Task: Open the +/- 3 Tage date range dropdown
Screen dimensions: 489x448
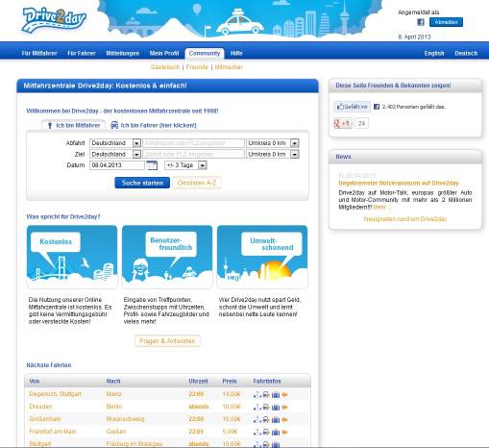Action: coord(185,165)
